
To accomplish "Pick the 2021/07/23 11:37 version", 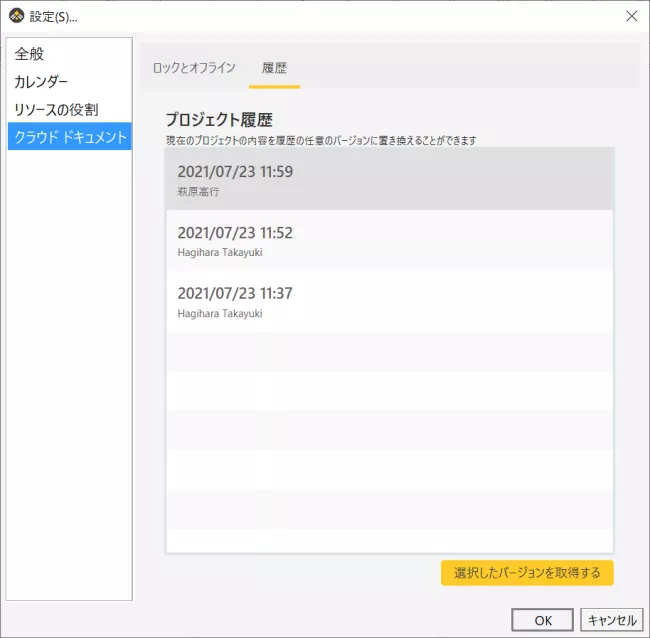I will pyautogui.click(x=389, y=302).
